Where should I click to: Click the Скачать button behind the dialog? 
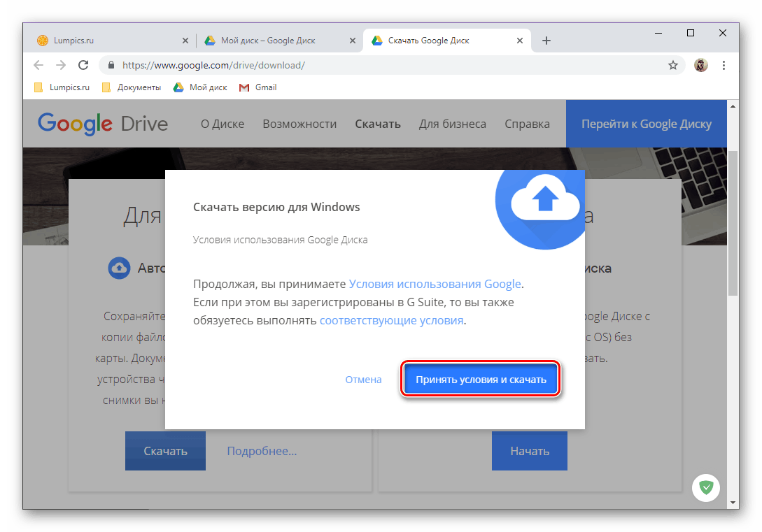165,451
